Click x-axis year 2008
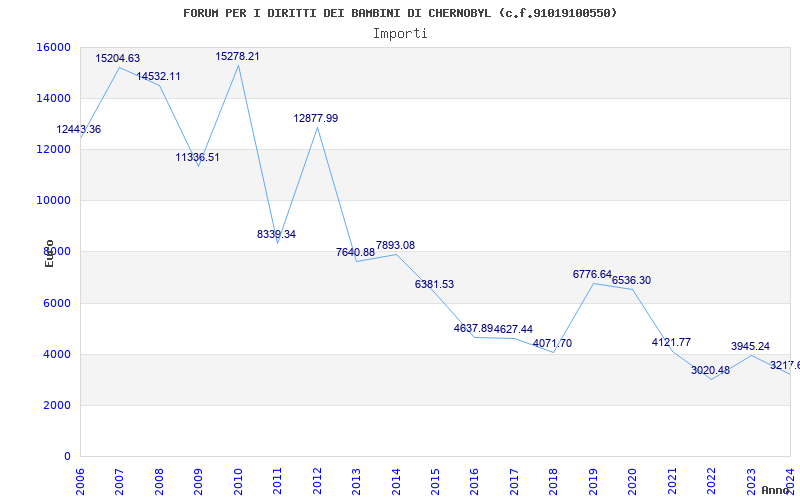Screen dimensions: 800x500 [x=159, y=481]
